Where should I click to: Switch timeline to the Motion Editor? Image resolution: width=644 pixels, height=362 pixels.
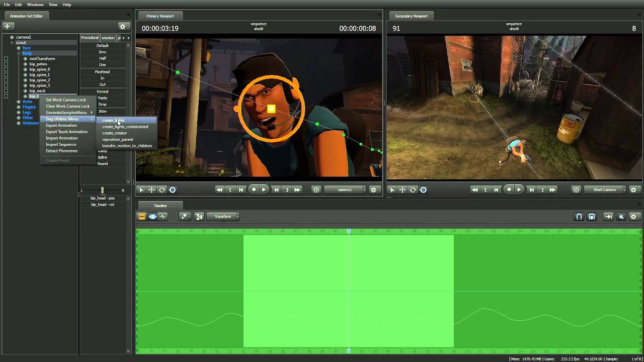(x=152, y=217)
